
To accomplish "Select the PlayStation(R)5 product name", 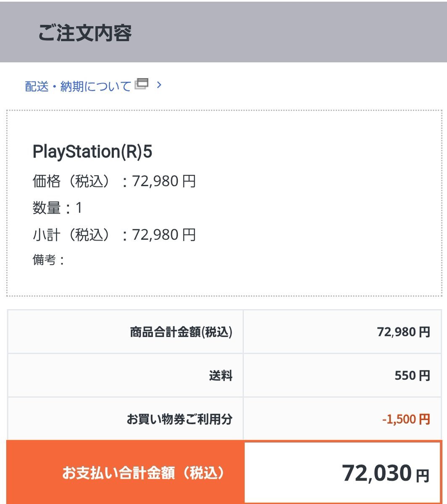I will (92, 152).
